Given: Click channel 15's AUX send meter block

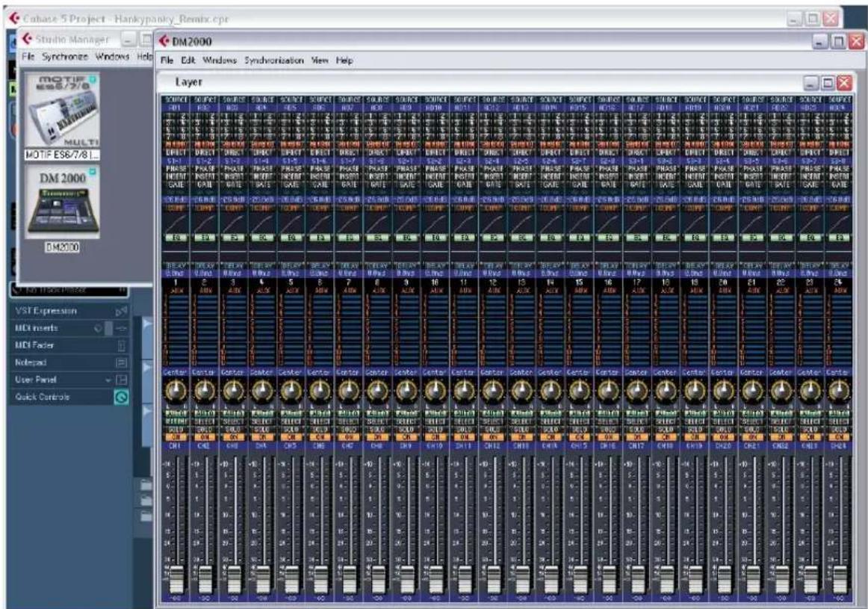Looking at the screenshot, I should (580, 330).
